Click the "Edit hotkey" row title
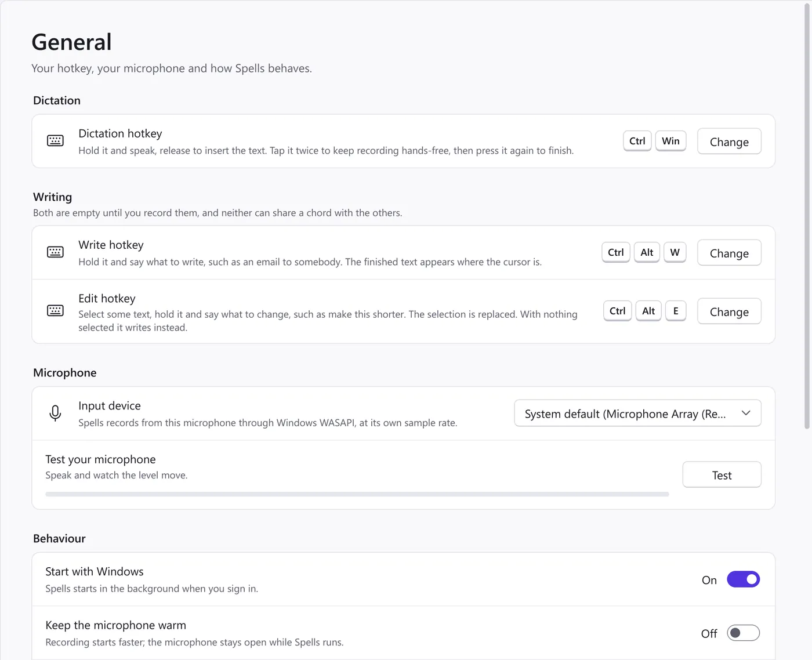This screenshot has height=660, width=812. coord(107,299)
